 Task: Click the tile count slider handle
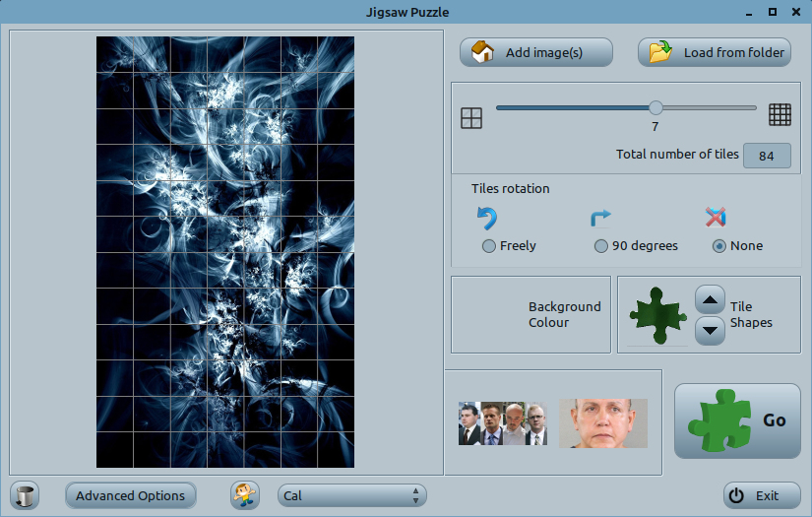click(656, 108)
